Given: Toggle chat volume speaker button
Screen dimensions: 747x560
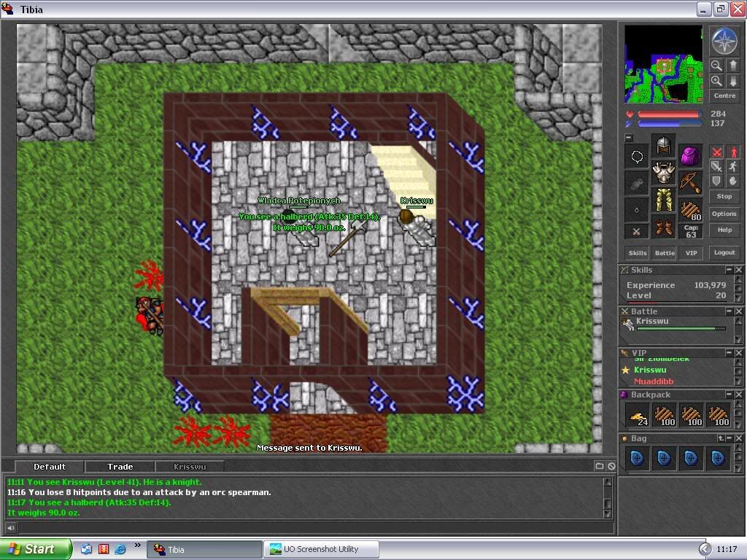Looking at the screenshot, I should 10,528.
